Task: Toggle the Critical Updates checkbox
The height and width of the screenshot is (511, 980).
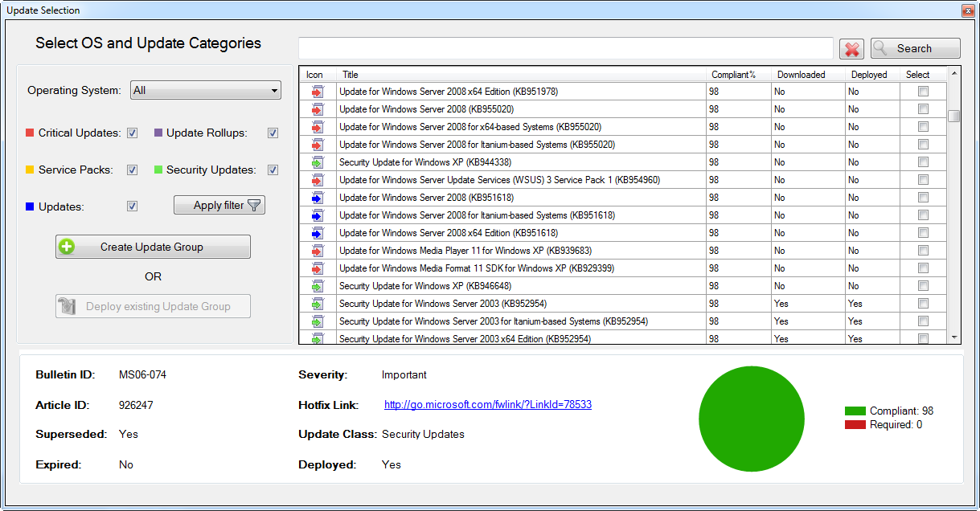Action: tap(133, 133)
